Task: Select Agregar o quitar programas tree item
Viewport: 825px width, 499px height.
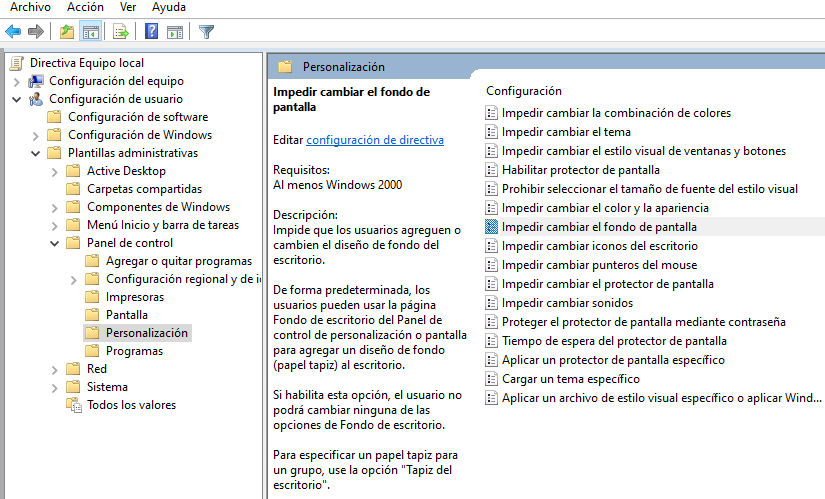Action: (179, 261)
